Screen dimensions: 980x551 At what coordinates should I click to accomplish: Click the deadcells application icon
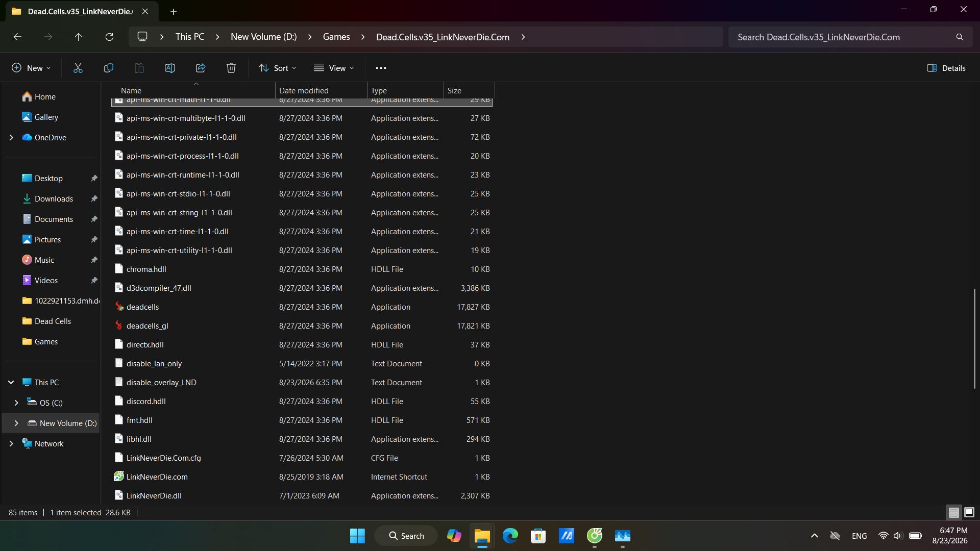point(119,307)
